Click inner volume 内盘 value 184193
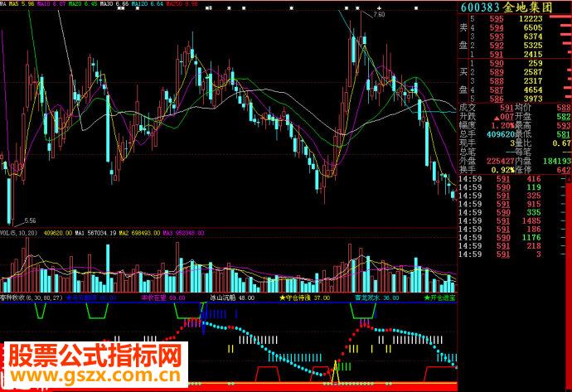The image size is (572, 392). [557, 161]
